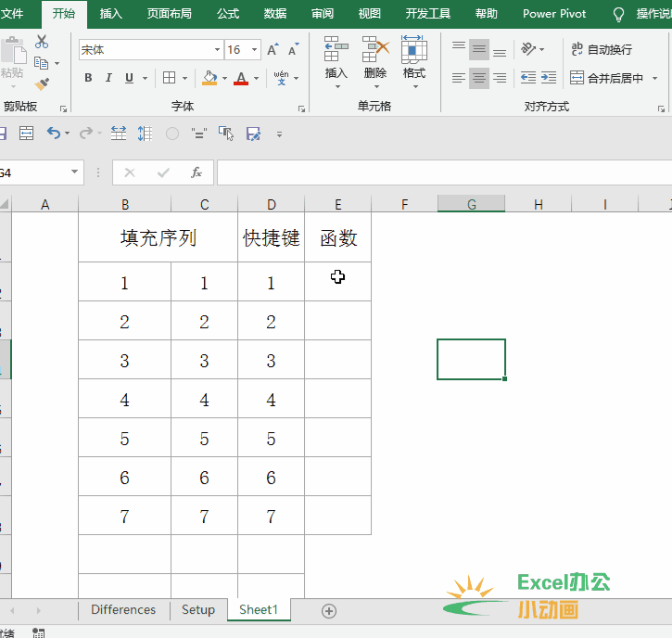Viewport: 672px width, 638px height.
Task: Open the font size dropdown
Action: click(x=254, y=50)
